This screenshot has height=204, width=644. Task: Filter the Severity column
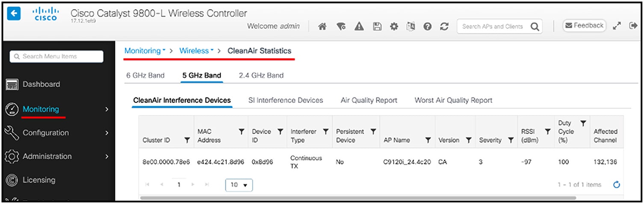(x=511, y=140)
